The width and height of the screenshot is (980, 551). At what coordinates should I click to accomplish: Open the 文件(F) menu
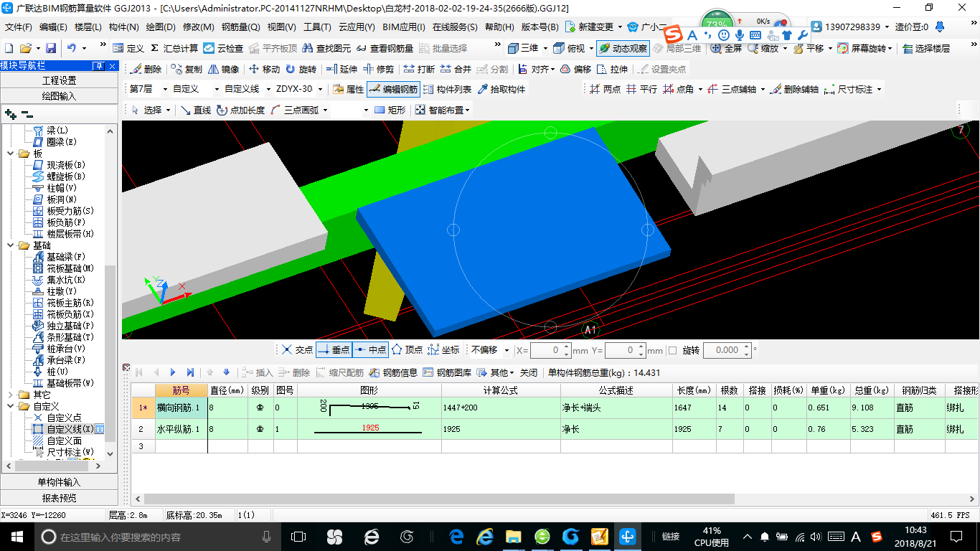pos(19,27)
